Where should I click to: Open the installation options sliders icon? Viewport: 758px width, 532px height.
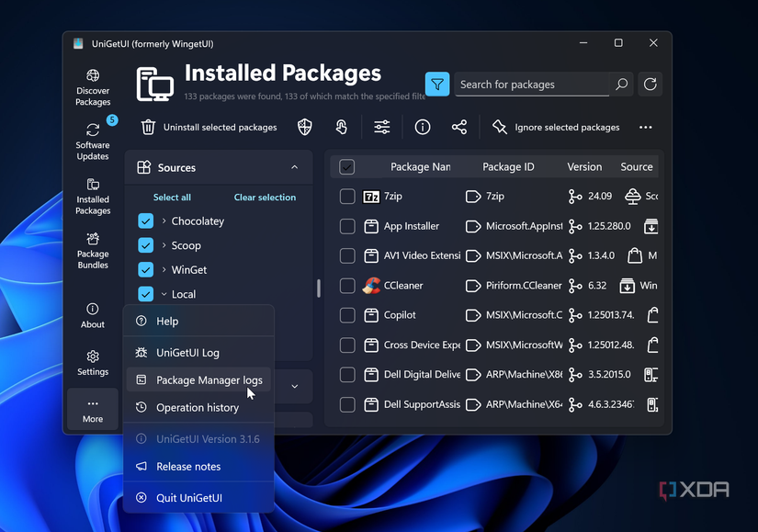[381, 127]
